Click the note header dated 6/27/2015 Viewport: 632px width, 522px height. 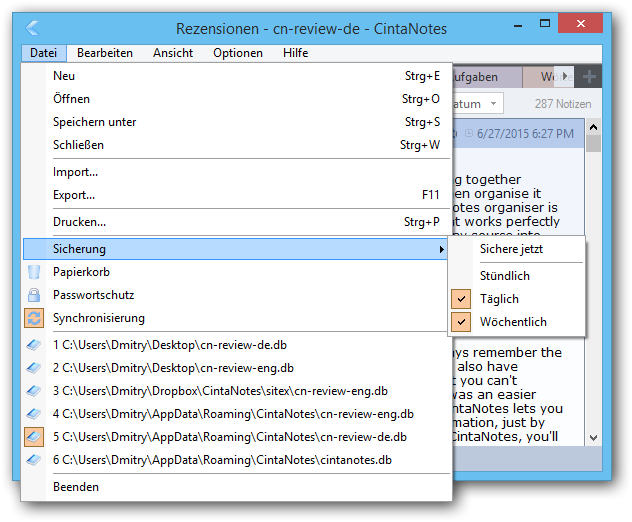coord(518,133)
